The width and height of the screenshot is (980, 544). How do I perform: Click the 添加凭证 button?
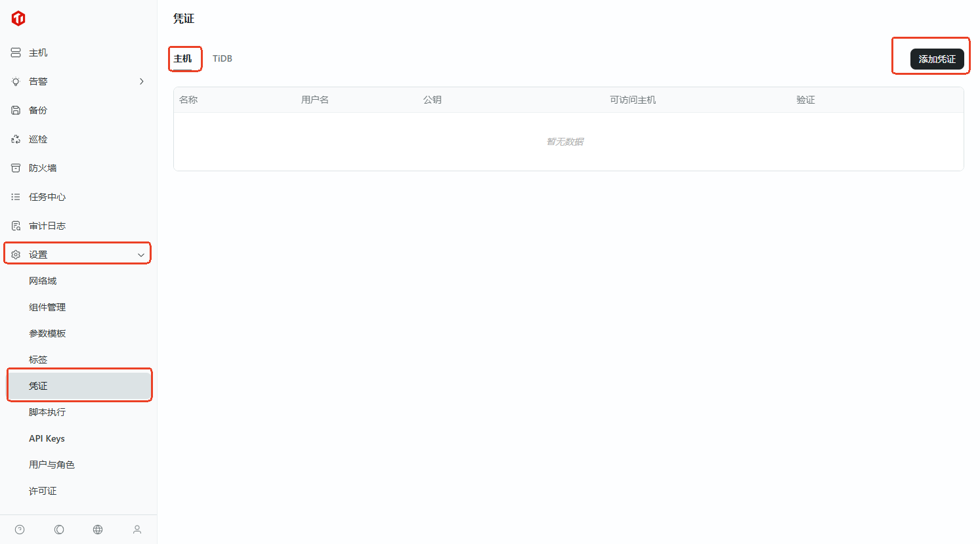[x=937, y=59]
